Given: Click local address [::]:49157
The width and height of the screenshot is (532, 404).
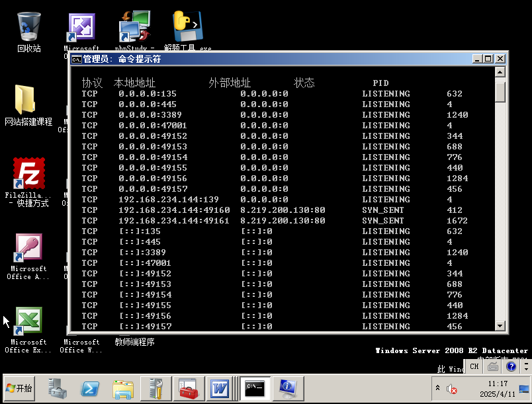Looking at the screenshot, I should [146, 327].
